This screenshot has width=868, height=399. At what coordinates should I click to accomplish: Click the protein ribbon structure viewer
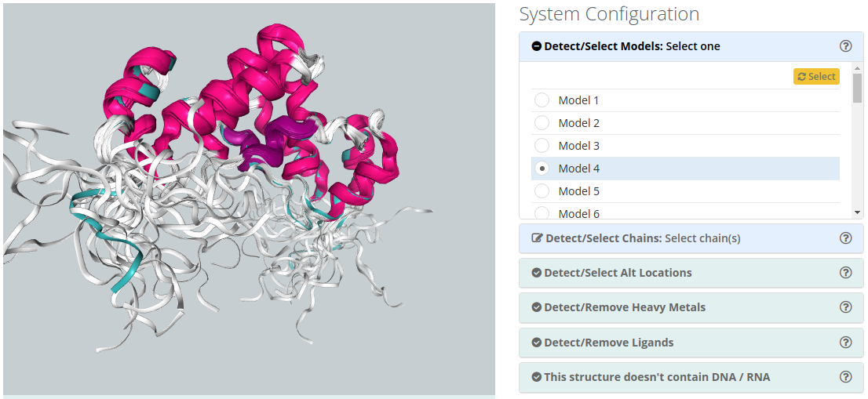(x=249, y=199)
